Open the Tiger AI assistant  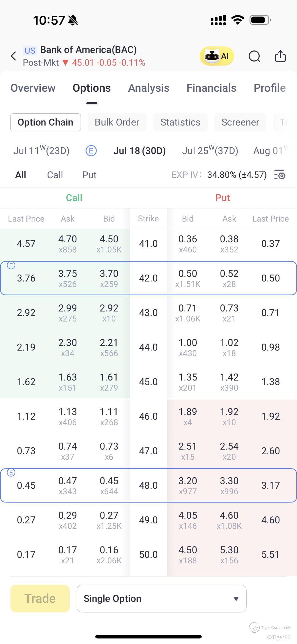point(217,56)
